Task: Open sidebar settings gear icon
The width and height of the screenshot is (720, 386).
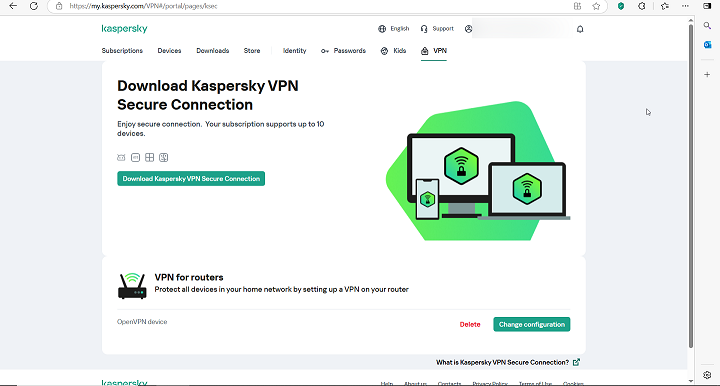Action: coord(707,375)
